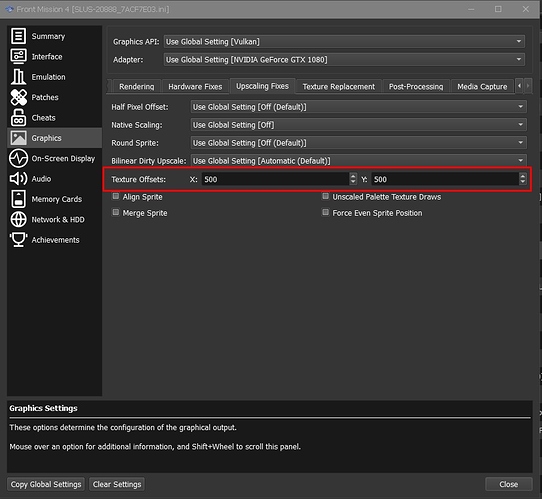
Task: Enable the Merge Sprite checkbox
Action: pos(116,213)
